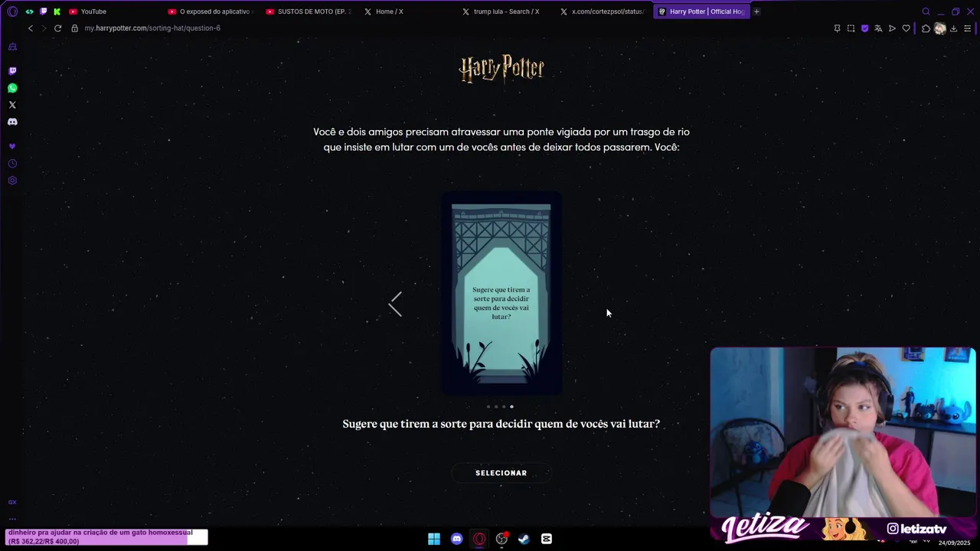Reload the current page
This screenshot has width=980, height=551.
coord(57,28)
